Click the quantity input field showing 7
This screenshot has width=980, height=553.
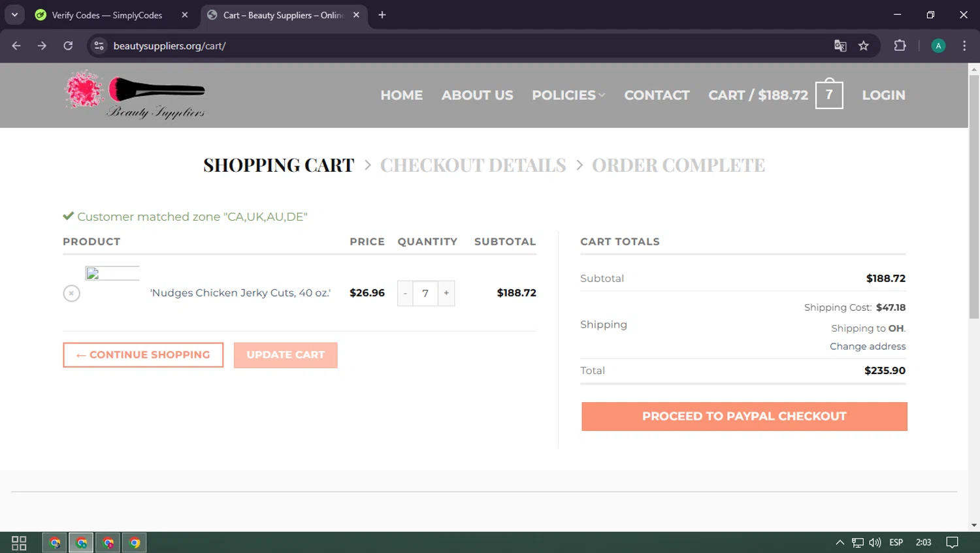[425, 293]
